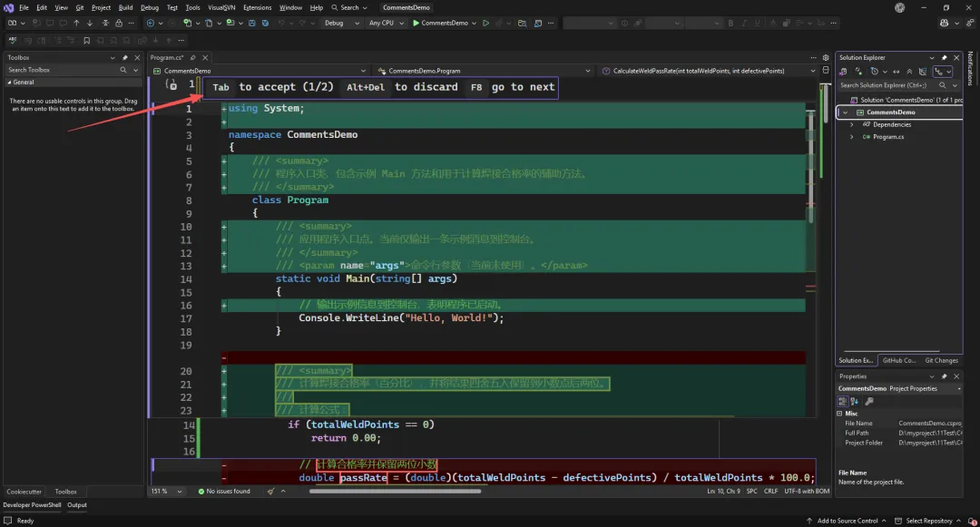
Task: Click Start Without Debugging outline play icon
Action: click(485, 23)
